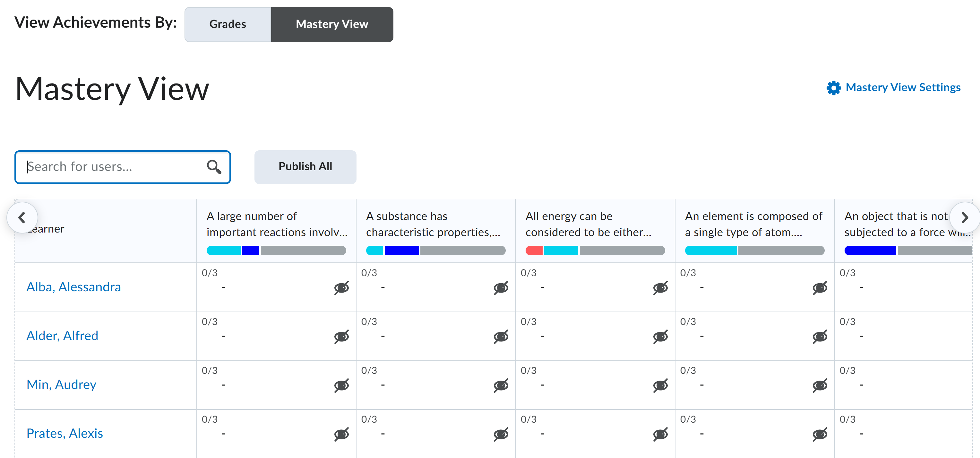
Task: Unhide Alder's result in the 'An element' column
Action: (x=820, y=337)
